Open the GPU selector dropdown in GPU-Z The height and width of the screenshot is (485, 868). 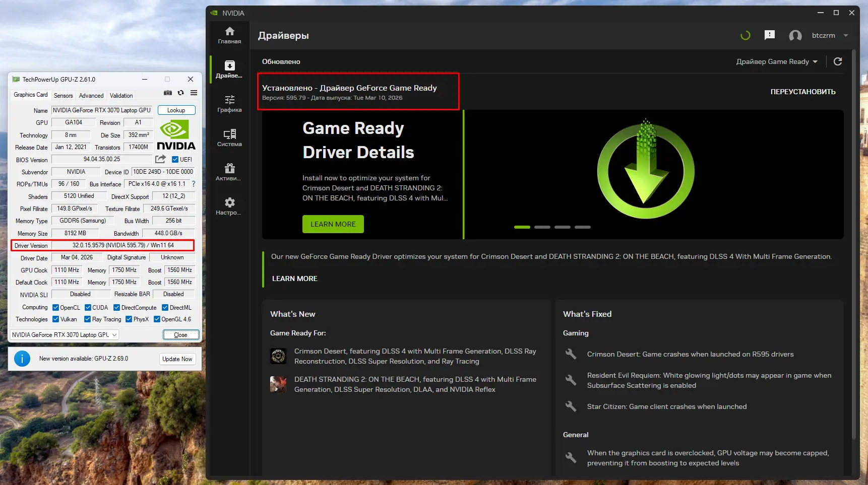(65, 335)
